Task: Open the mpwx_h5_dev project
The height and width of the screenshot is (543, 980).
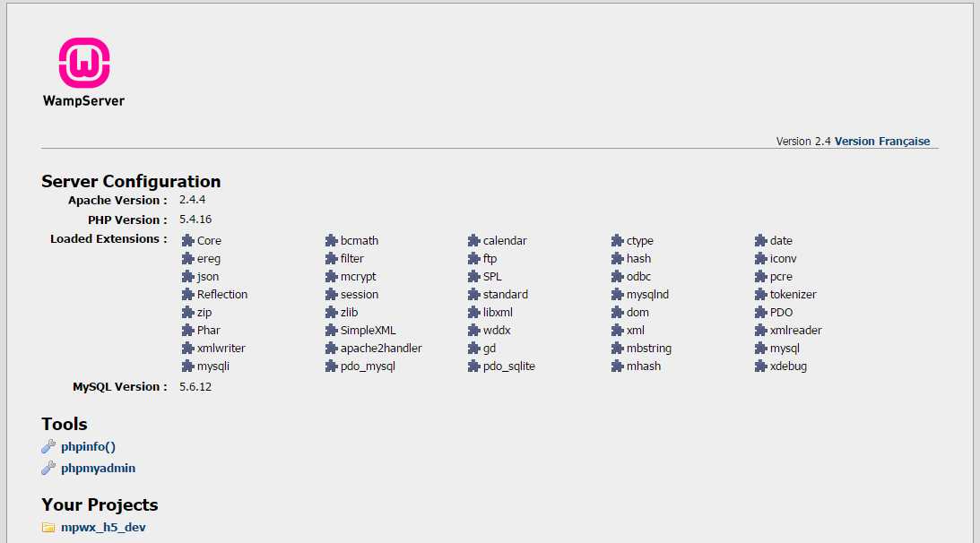Action: point(103,528)
